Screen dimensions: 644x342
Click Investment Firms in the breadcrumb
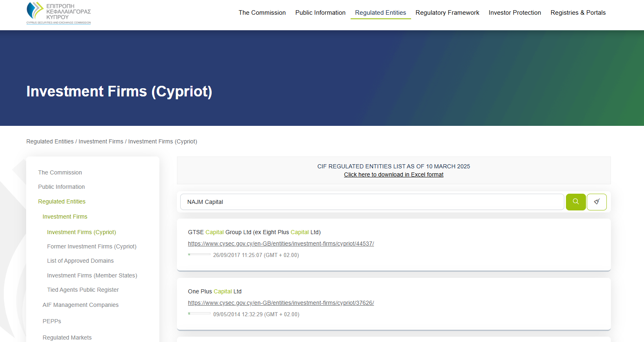(x=101, y=141)
